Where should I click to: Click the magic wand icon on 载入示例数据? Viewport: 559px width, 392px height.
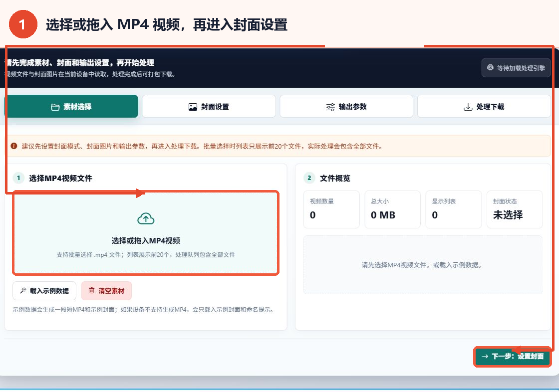[23, 290]
